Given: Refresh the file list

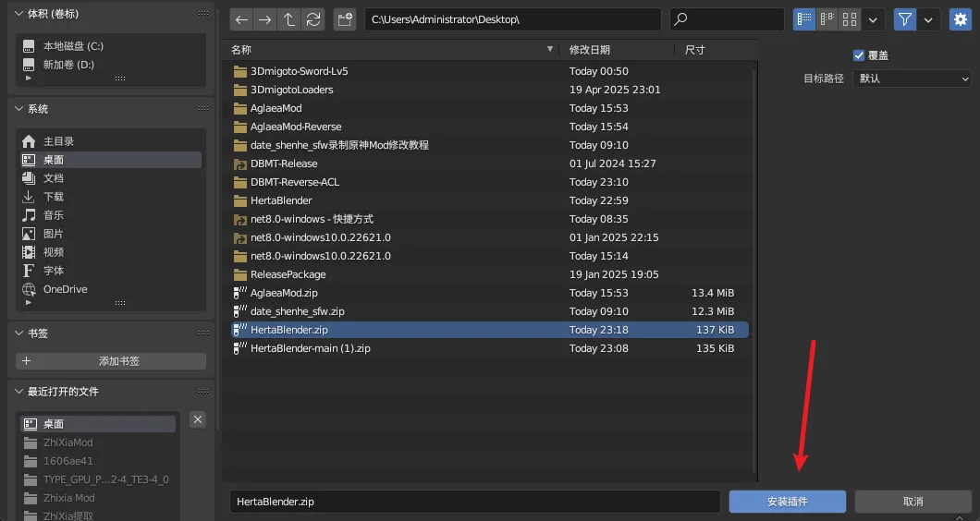Looking at the screenshot, I should coord(313,19).
